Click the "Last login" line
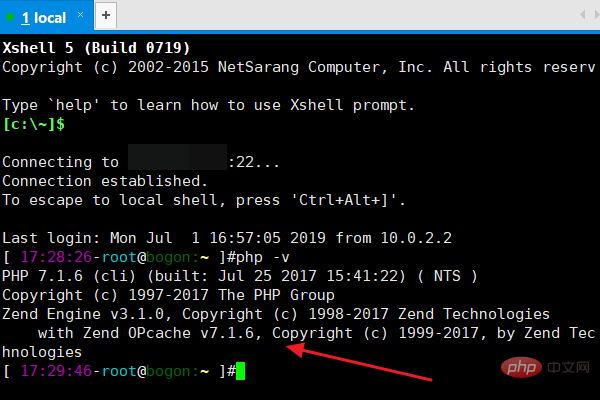This screenshot has width=600, height=400. (226, 238)
